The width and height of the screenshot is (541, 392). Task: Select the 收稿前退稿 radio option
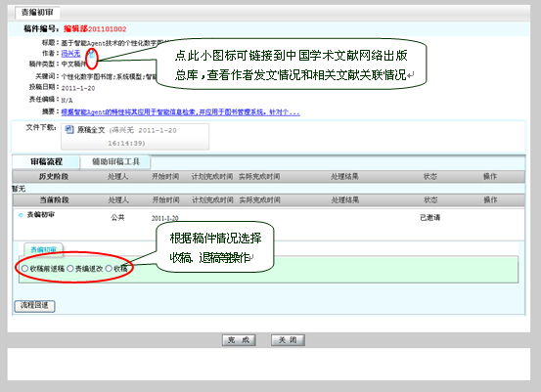point(24,268)
